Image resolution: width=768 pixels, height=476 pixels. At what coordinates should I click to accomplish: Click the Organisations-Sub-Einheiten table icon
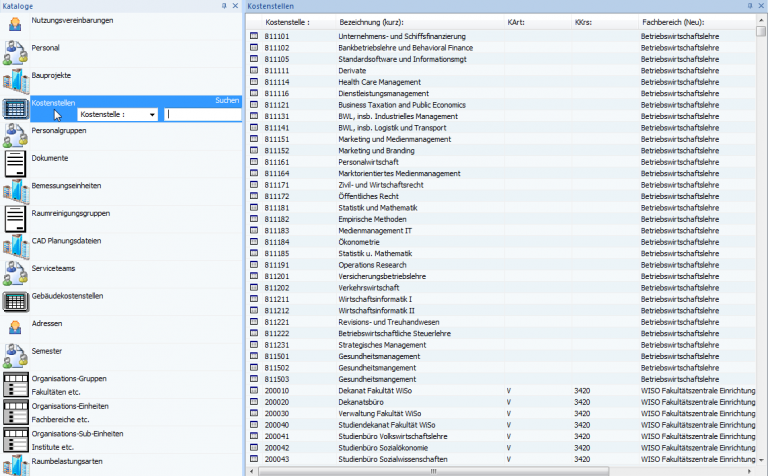(x=15, y=439)
